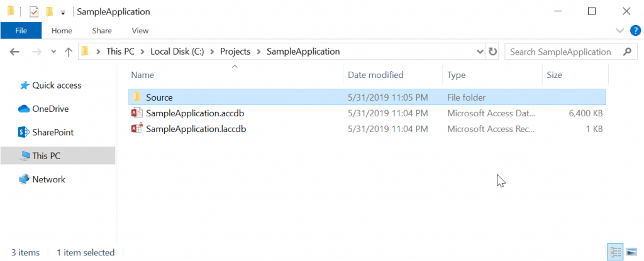Open the address bar previous locations dropdown

pos(480,52)
